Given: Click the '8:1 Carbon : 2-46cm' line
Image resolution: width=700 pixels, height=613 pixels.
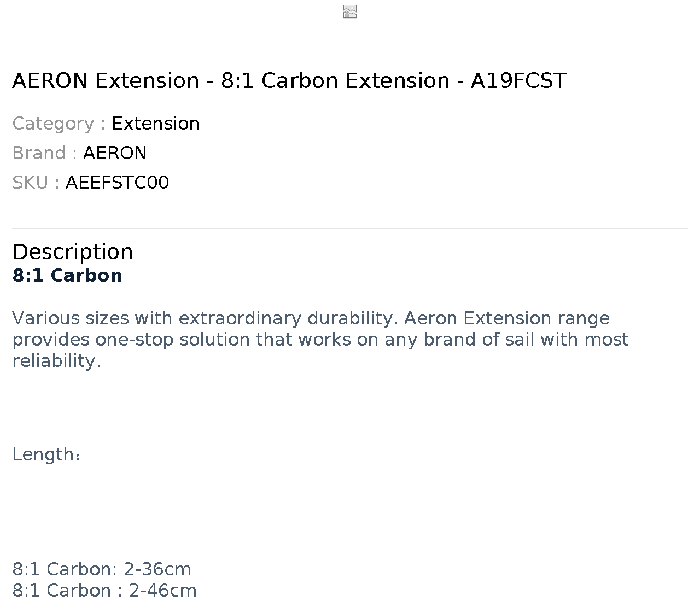Looking at the screenshot, I should pyautogui.click(x=104, y=591).
